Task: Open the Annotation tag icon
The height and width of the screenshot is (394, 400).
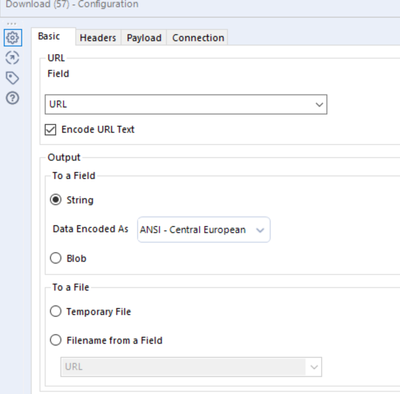Action: (13, 78)
